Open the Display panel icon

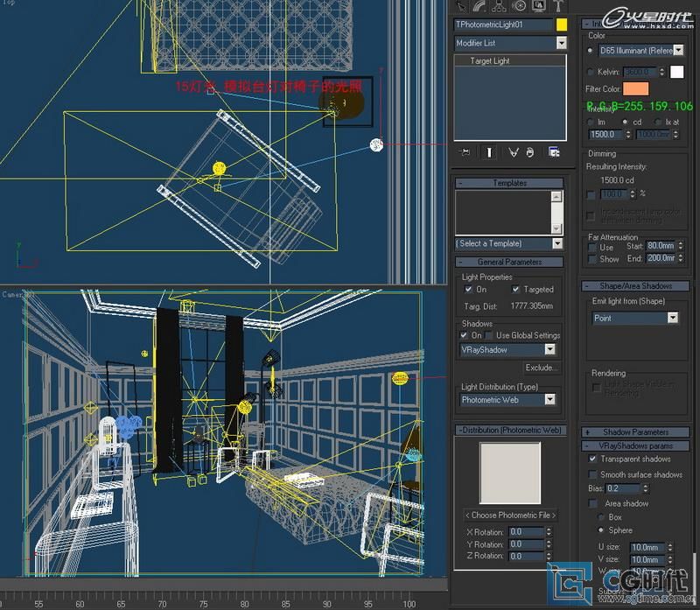(x=538, y=7)
